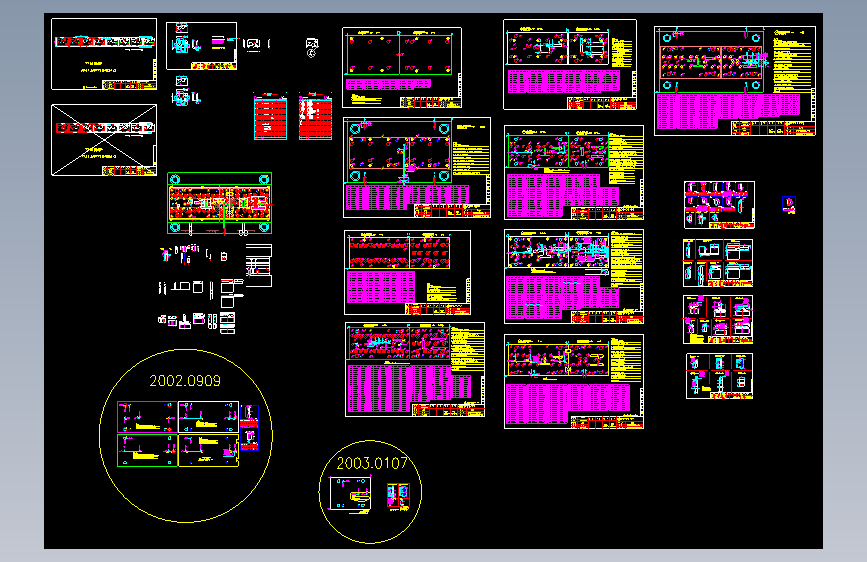Pick the green-bordered mold plate assembly drawing
The height and width of the screenshot is (562, 867).
(x=220, y=203)
